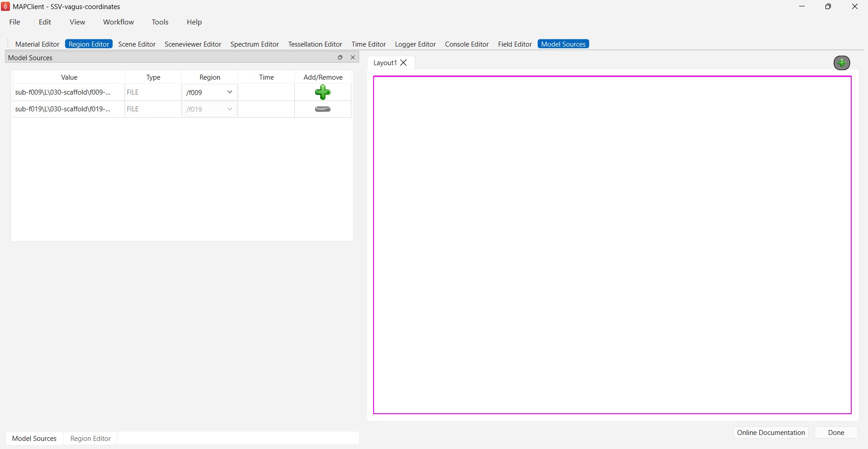Click green plus icon in f009 row

coord(323,92)
